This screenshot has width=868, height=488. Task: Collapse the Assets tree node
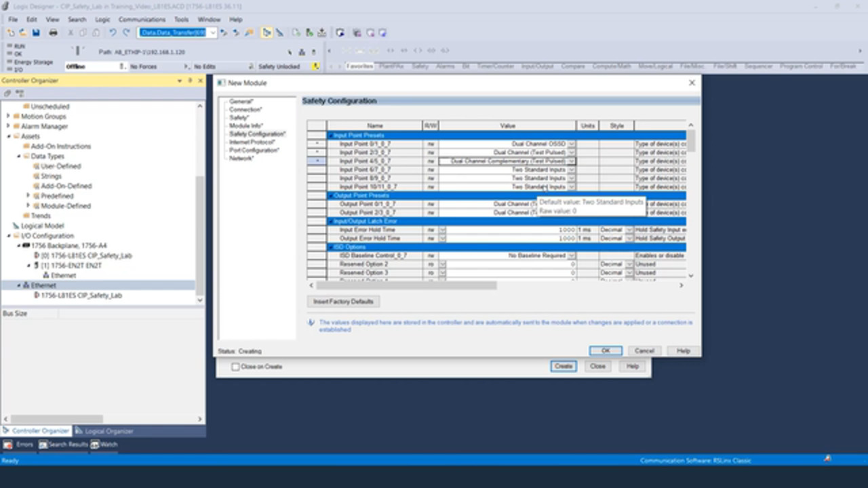[x=7, y=136]
